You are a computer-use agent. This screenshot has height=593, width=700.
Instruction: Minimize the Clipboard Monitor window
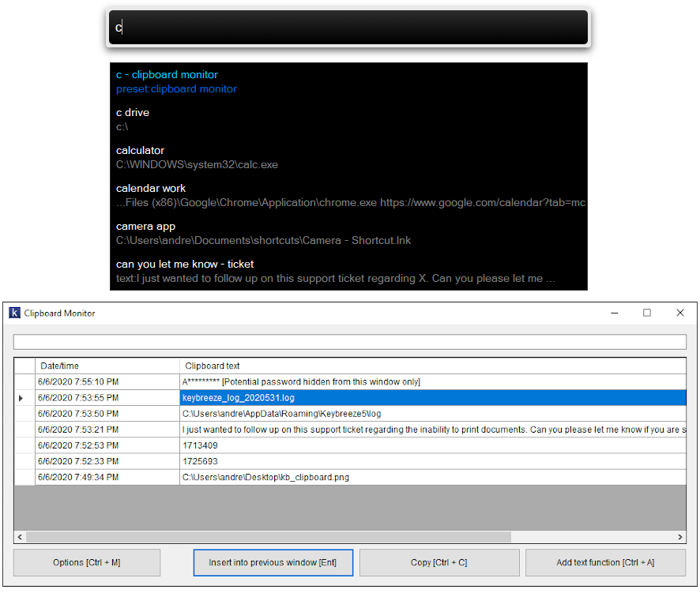point(615,313)
